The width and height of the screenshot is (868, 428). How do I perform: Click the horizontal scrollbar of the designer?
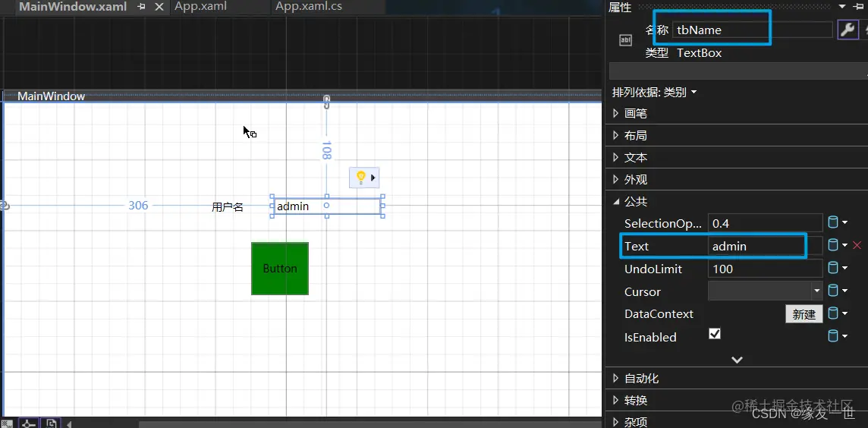pyautogui.click(x=370, y=425)
